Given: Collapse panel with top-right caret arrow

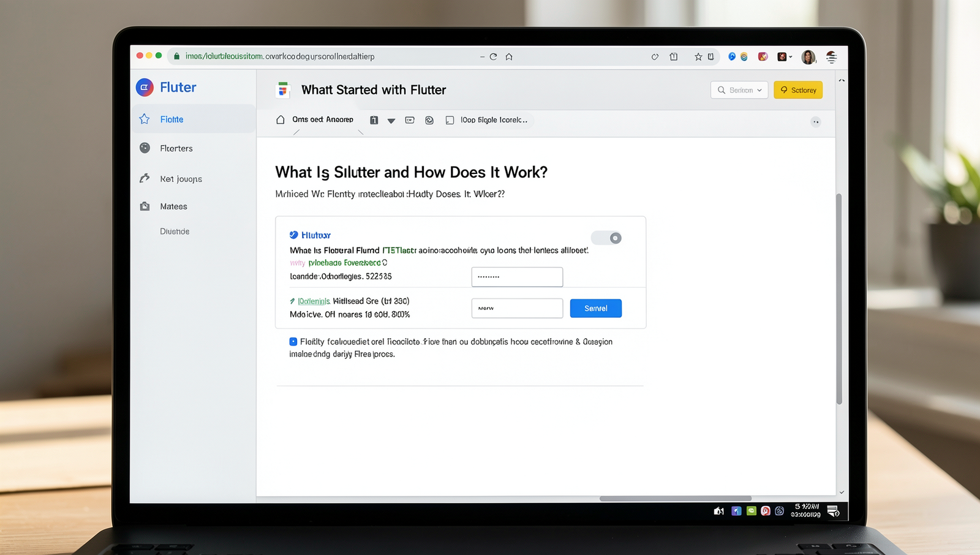Looking at the screenshot, I should point(842,80).
